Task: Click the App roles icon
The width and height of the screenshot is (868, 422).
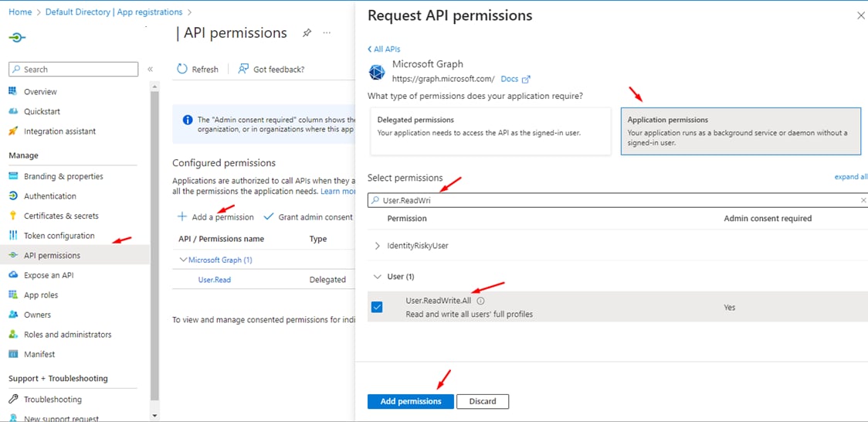Action: 13,294
